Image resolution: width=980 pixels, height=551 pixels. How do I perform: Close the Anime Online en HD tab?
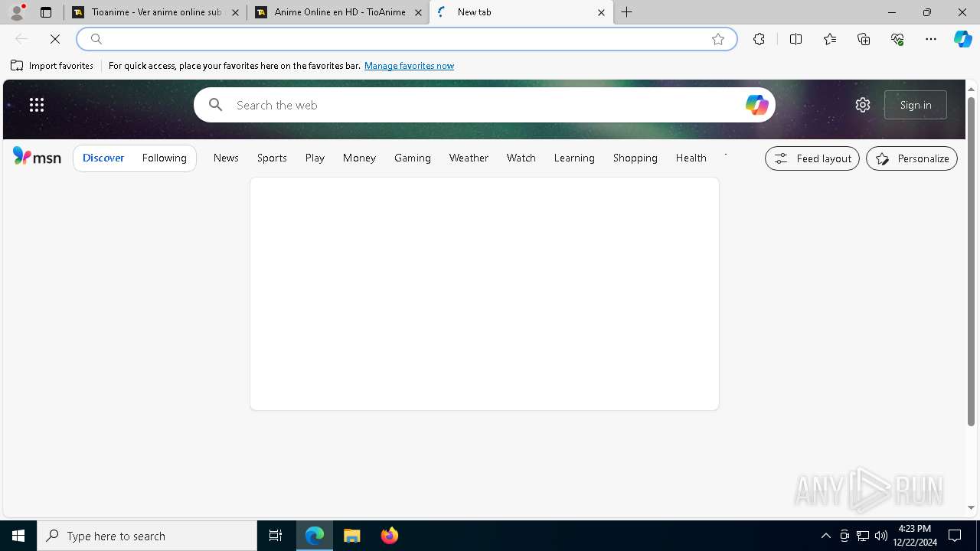tap(418, 12)
